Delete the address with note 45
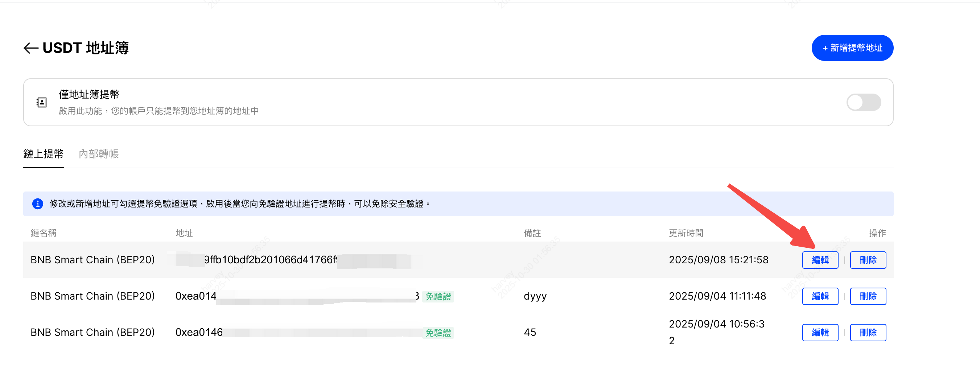980x391 pixels. 868,333
